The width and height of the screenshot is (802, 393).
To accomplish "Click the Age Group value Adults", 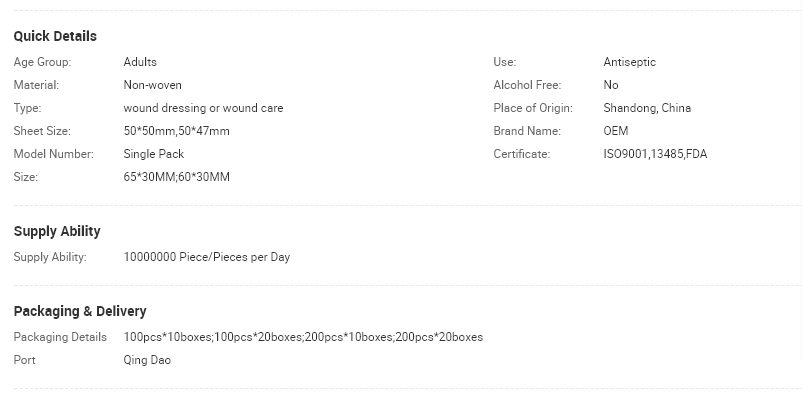I will point(140,62).
